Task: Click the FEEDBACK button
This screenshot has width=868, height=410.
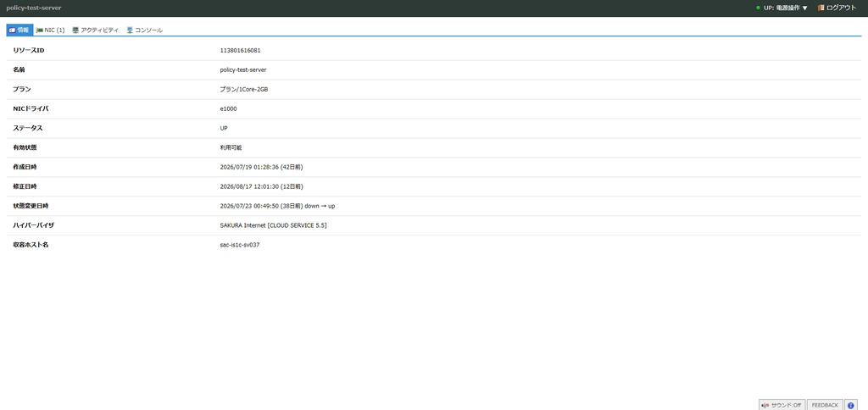Action: [x=825, y=405]
